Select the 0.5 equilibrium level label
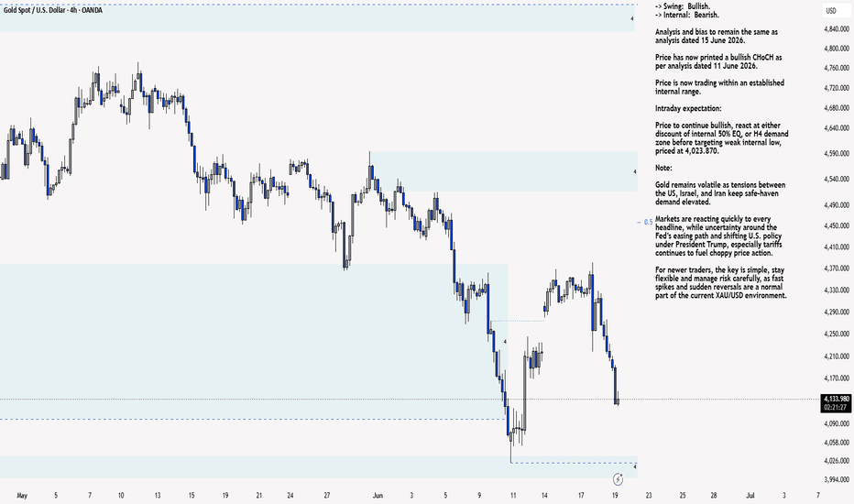 (x=648, y=222)
